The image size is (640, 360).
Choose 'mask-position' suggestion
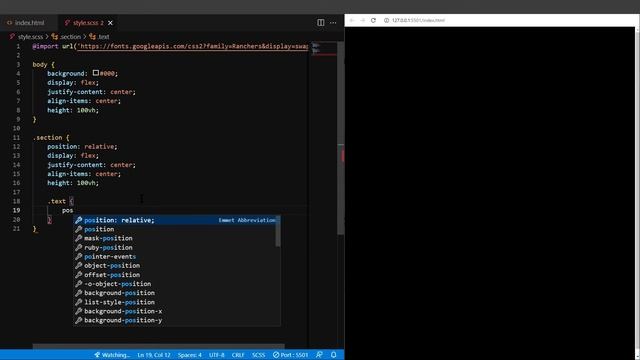(176, 238)
